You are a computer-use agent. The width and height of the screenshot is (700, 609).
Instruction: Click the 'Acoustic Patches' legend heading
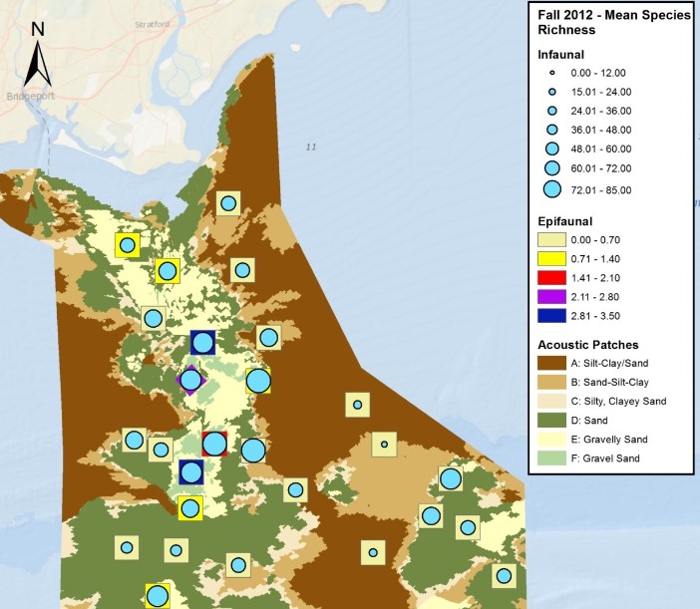[588, 345]
